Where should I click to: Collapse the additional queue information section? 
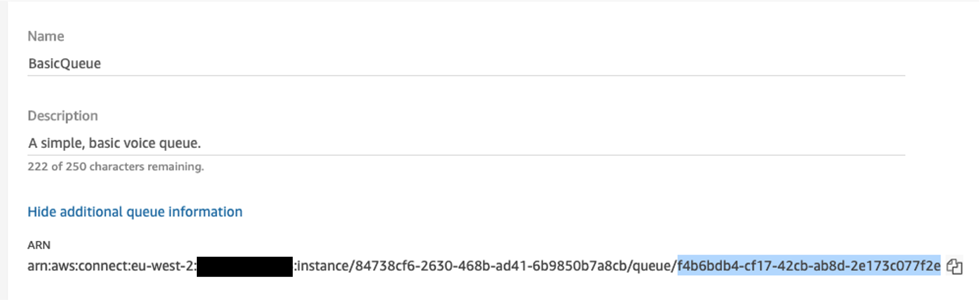(135, 212)
